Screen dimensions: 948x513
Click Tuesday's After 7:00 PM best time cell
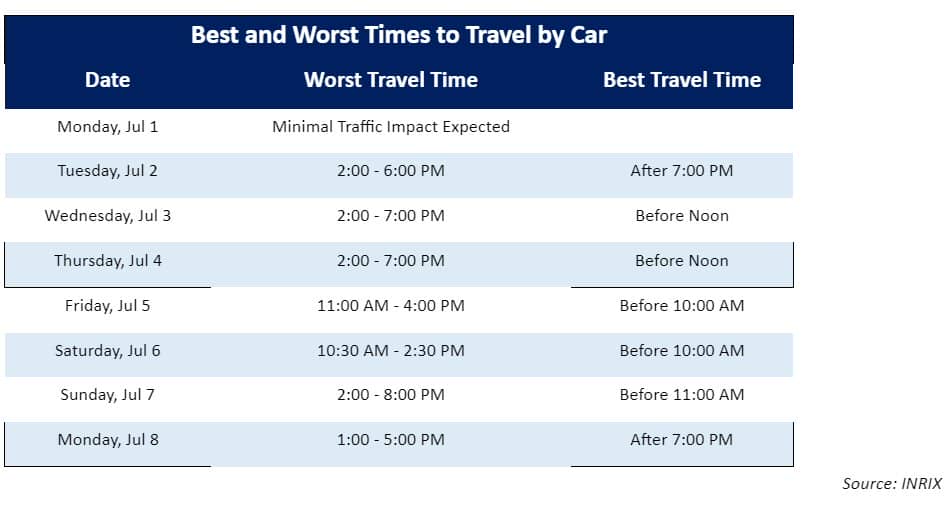pos(682,170)
